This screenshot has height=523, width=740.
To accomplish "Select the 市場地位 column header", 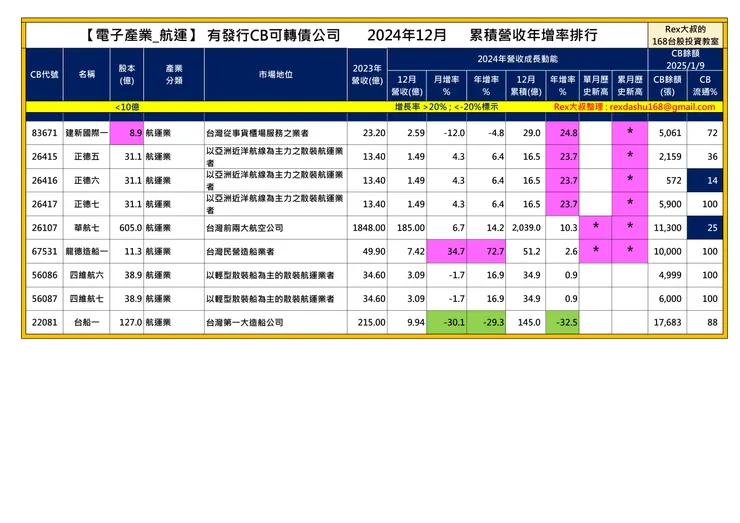I will [276, 75].
